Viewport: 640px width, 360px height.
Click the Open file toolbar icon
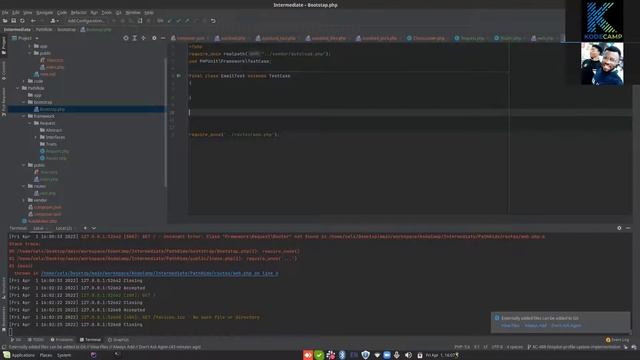(5, 21)
